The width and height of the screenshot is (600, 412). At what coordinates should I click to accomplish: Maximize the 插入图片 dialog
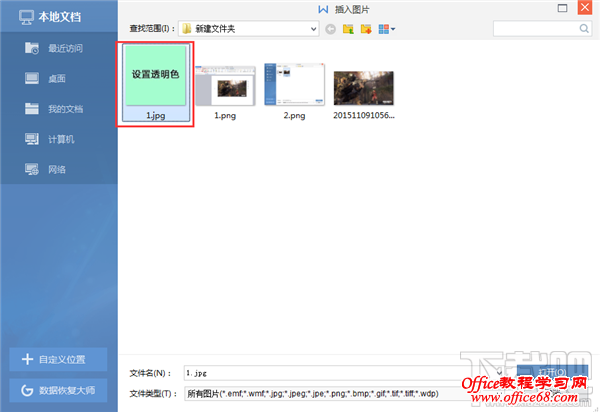tap(562, 8)
